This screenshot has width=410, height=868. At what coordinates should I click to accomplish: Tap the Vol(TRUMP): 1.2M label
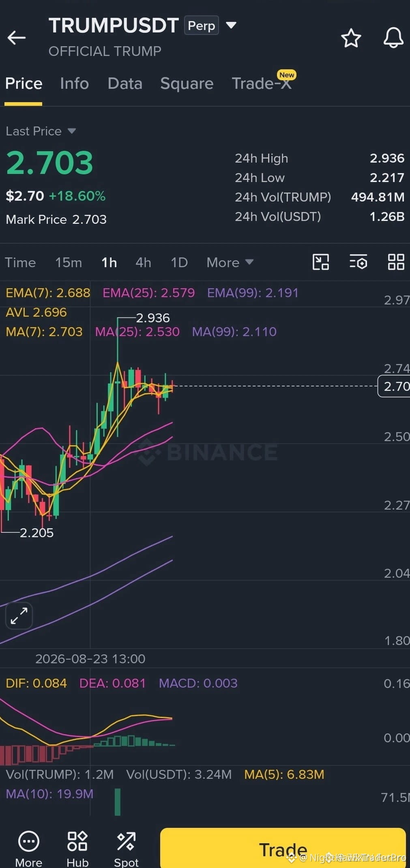[x=60, y=774]
